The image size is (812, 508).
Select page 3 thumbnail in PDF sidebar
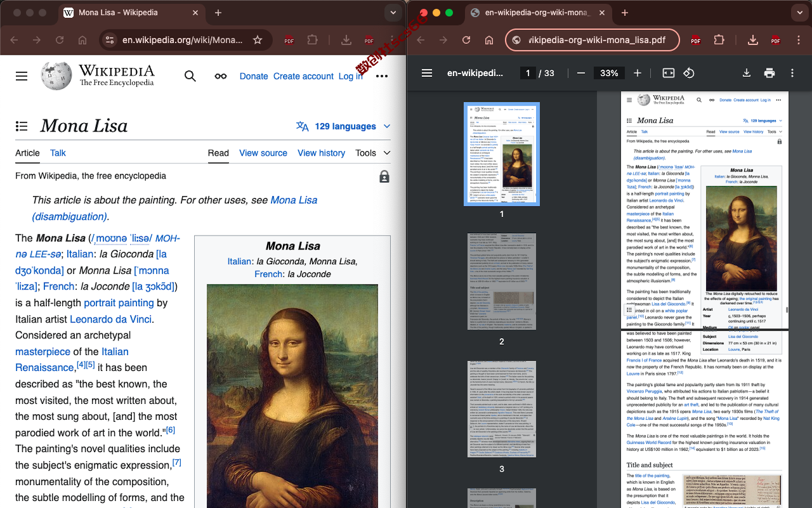coord(502,409)
